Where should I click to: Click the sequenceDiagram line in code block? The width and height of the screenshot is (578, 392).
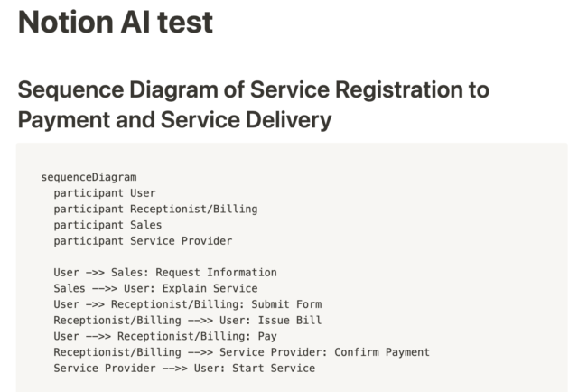pyautogui.click(x=89, y=177)
